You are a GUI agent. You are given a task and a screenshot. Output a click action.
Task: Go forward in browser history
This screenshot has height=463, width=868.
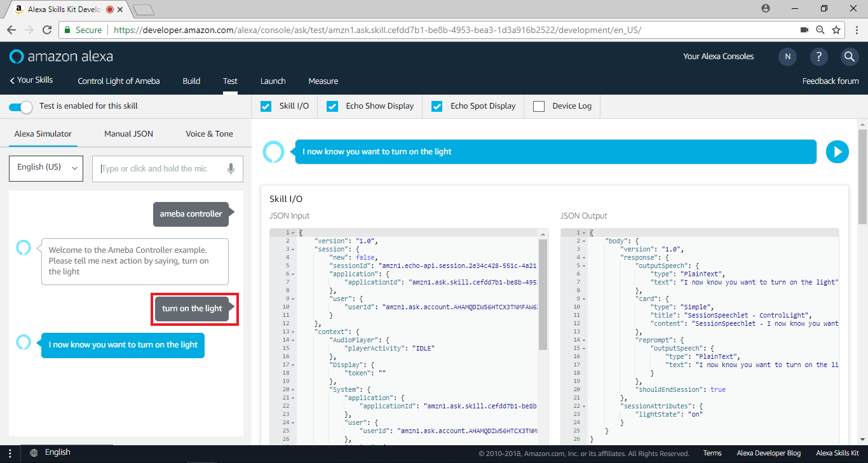(x=29, y=30)
